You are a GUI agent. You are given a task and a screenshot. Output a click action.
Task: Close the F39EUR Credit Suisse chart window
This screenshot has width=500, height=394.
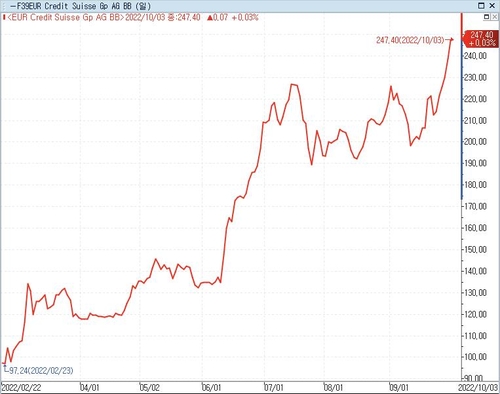point(492,6)
